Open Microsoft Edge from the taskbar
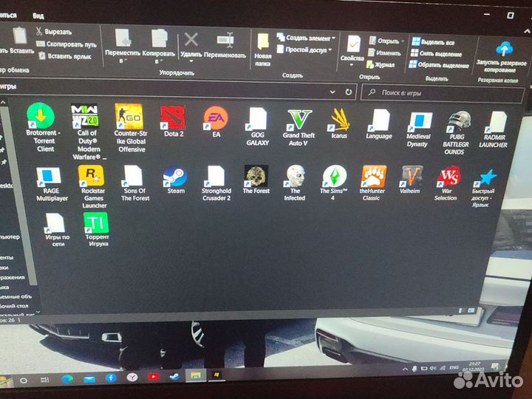532x399 pixels. click(67, 379)
